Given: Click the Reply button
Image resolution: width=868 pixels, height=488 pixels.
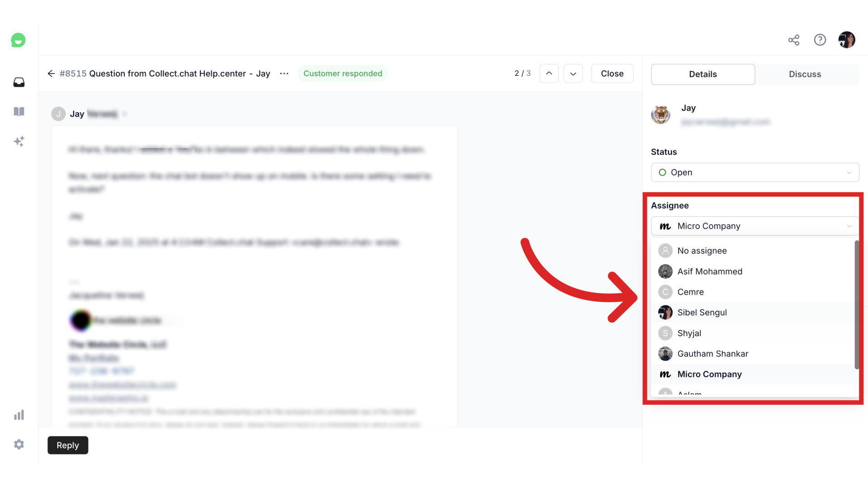Looking at the screenshot, I should (67, 445).
